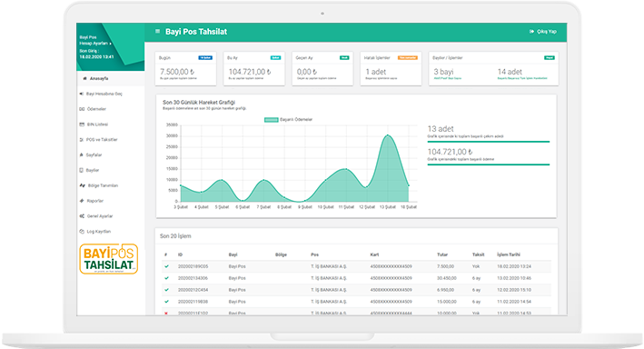Screen dimensions: 644x349
Task: Click progress bar under 13 adet
Action: pyautogui.click(x=489, y=142)
